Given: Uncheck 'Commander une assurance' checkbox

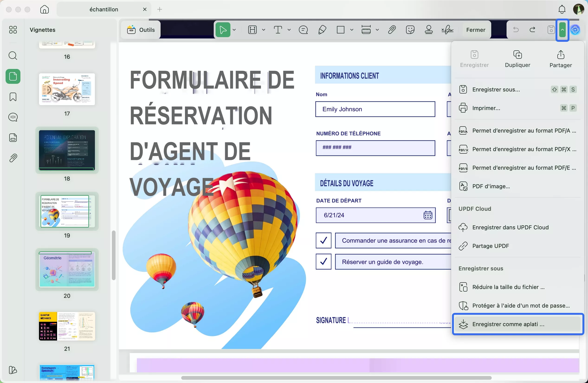Looking at the screenshot, I should coord(323,240).
